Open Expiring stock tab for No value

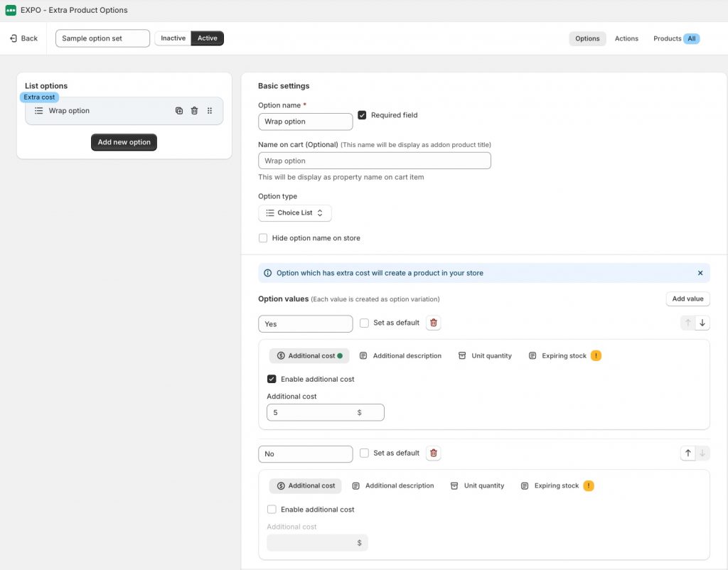pyautogui.click(x=550, y=486)
